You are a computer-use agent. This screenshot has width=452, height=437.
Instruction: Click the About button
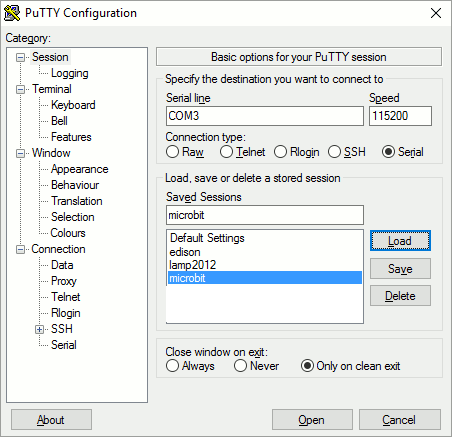51,420
